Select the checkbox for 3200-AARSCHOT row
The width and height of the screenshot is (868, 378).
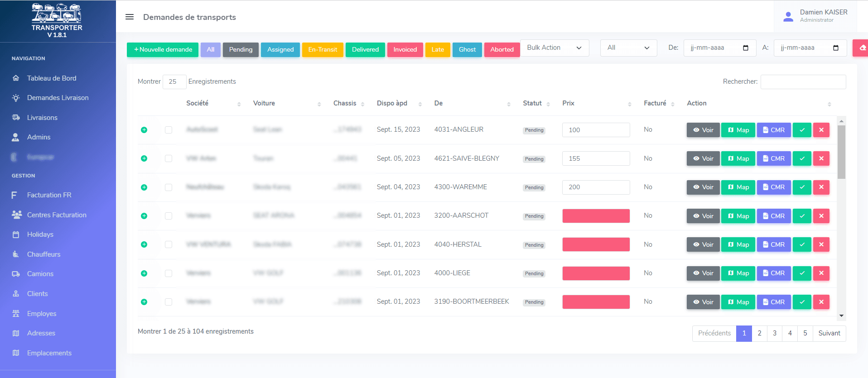coord(169,216)
